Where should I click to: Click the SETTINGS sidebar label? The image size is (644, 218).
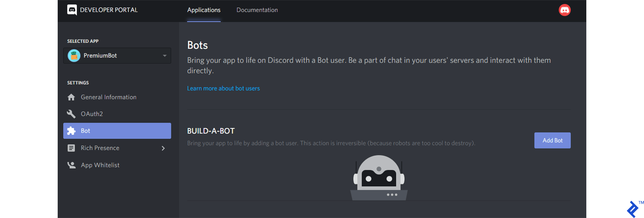point(78,83)
